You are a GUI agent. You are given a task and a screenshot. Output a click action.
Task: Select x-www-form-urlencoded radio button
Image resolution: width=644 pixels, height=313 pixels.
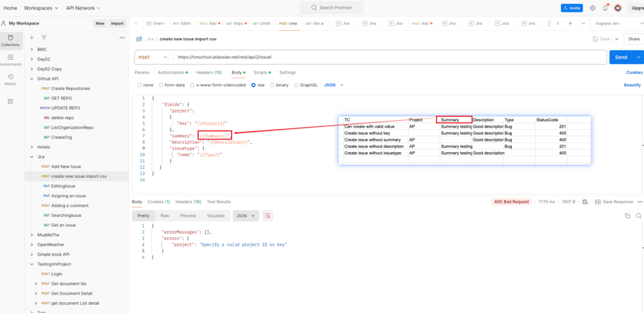coord(192,85)
